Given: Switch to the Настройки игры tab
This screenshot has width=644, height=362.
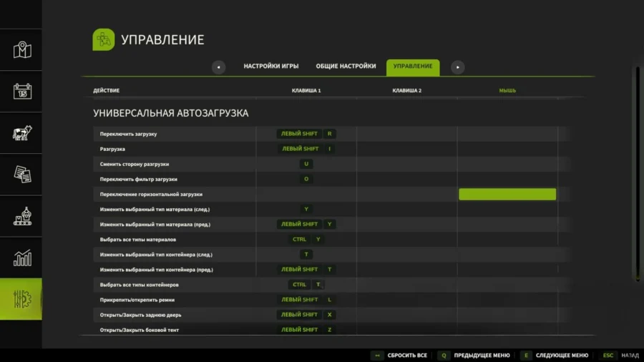Looking at the screenshot, I should (271, 67).
